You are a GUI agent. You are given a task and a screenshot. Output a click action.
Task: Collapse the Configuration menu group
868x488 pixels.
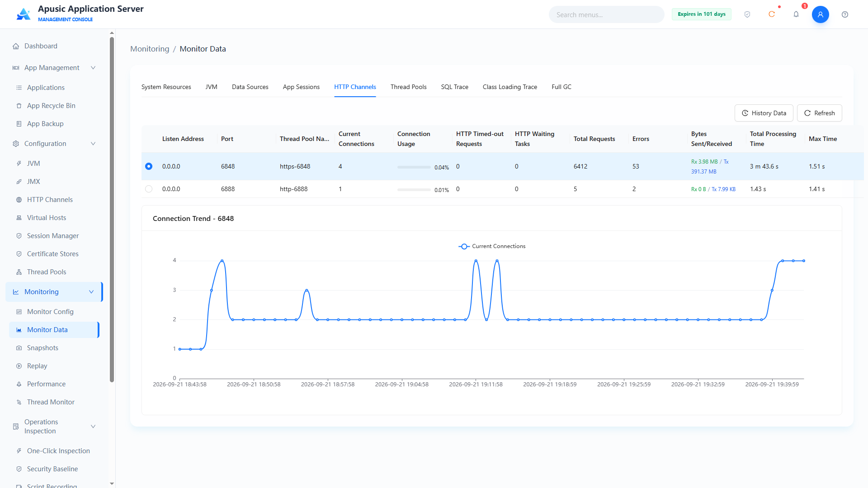point(54,144)
